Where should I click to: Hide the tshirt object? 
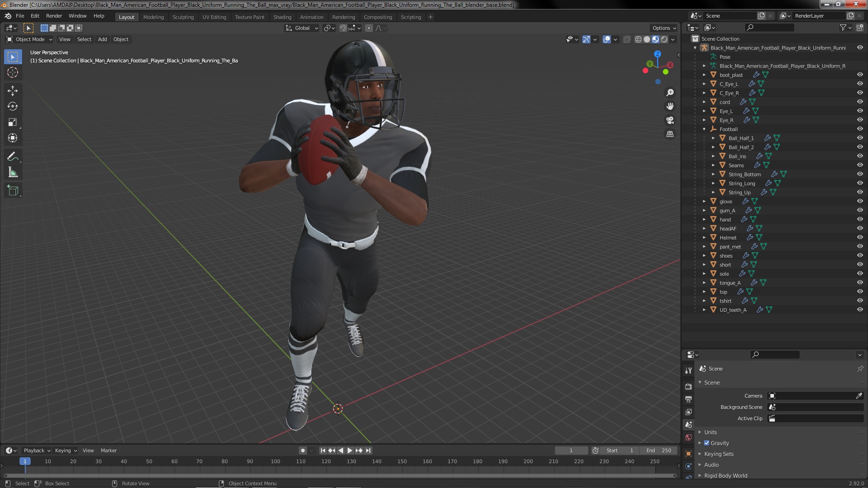(860, 300)
